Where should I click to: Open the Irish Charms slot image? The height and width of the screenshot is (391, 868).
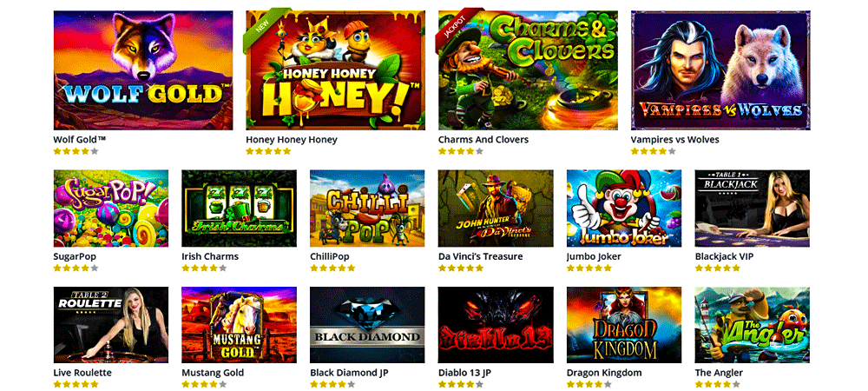coord(240,209)
